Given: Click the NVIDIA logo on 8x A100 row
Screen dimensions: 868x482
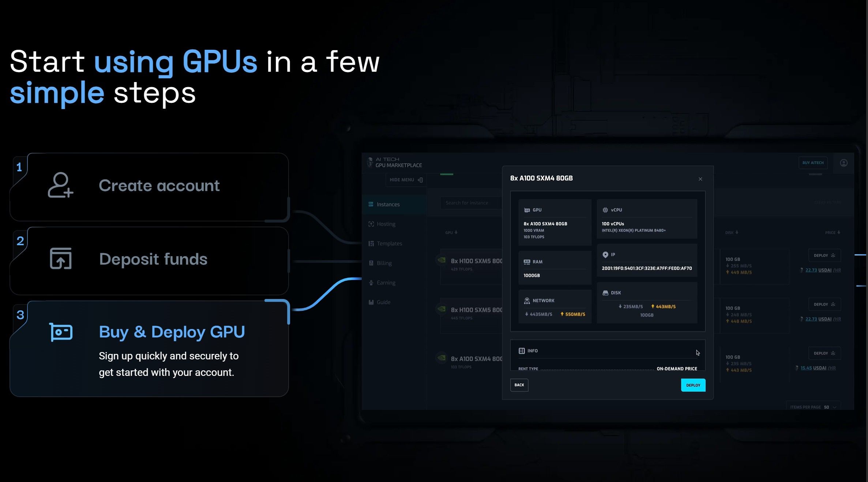Looking at the screenshot, I should (441, 358).
